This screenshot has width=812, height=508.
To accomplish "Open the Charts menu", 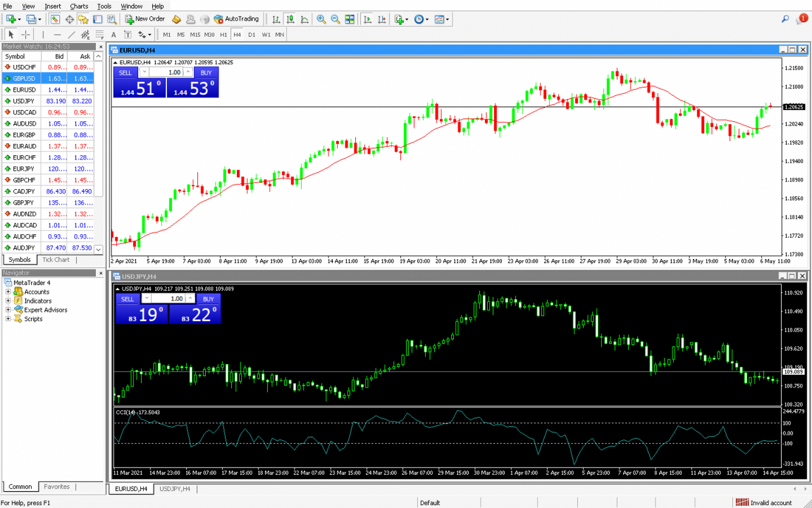I will pos(78,6).
